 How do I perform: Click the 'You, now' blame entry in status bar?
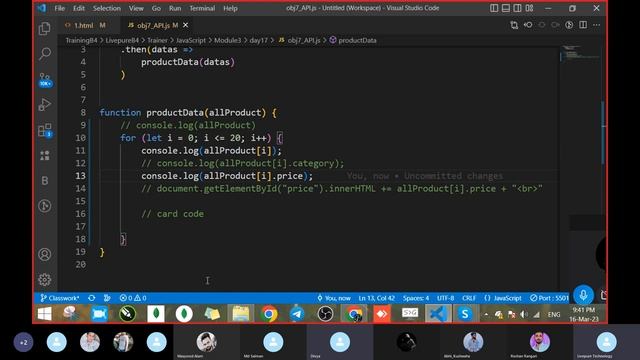click(334, 298)
